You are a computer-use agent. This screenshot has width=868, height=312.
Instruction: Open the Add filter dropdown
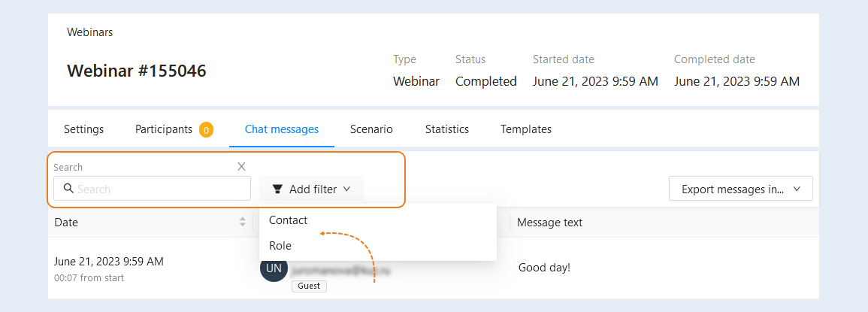point(312,189)
